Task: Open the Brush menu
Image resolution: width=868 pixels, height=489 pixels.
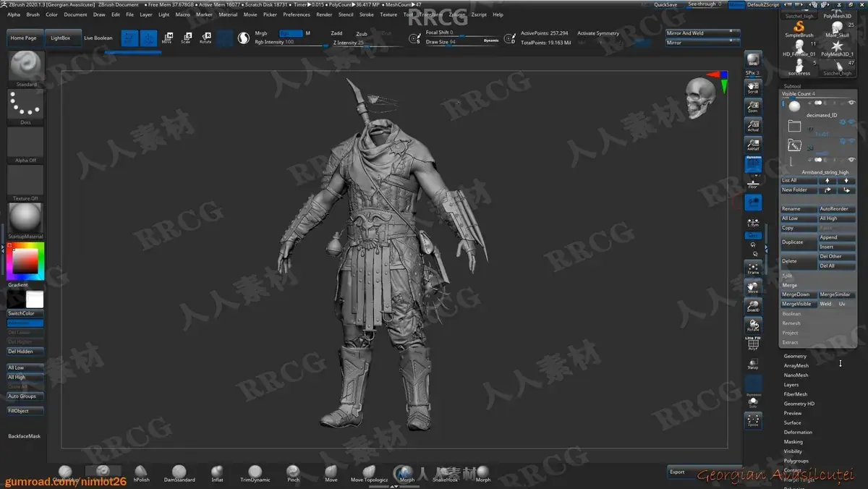Action: [x=33, y=14]
